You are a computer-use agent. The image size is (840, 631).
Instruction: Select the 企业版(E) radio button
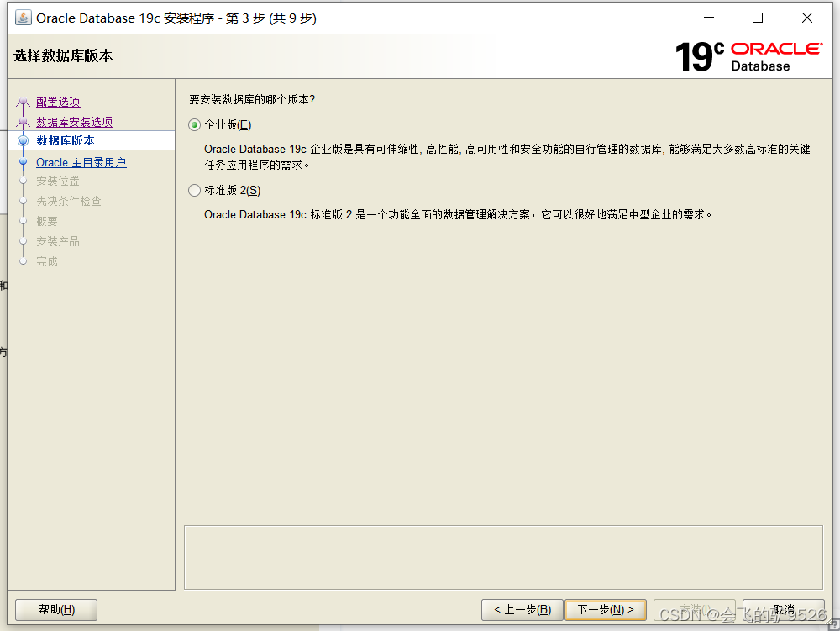pos(193,124)
